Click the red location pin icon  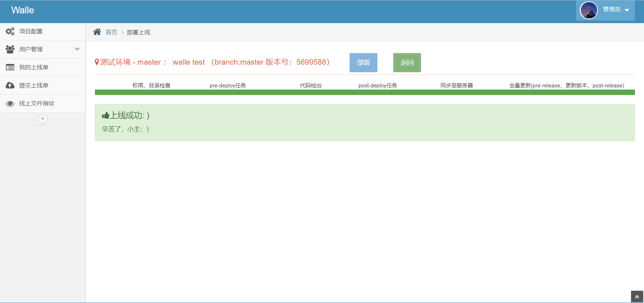97,62
